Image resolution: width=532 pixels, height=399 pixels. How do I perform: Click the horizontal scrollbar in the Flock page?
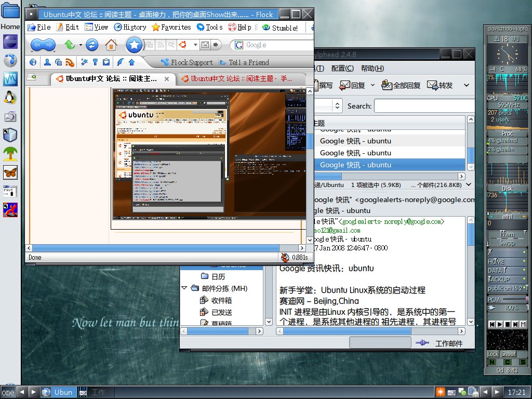click(156, 248)
